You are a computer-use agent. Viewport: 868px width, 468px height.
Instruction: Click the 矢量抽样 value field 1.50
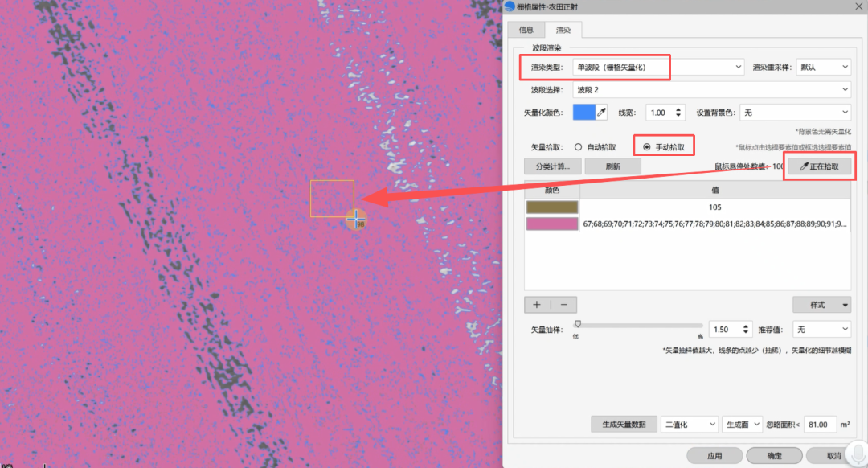(x=725, y=330)
